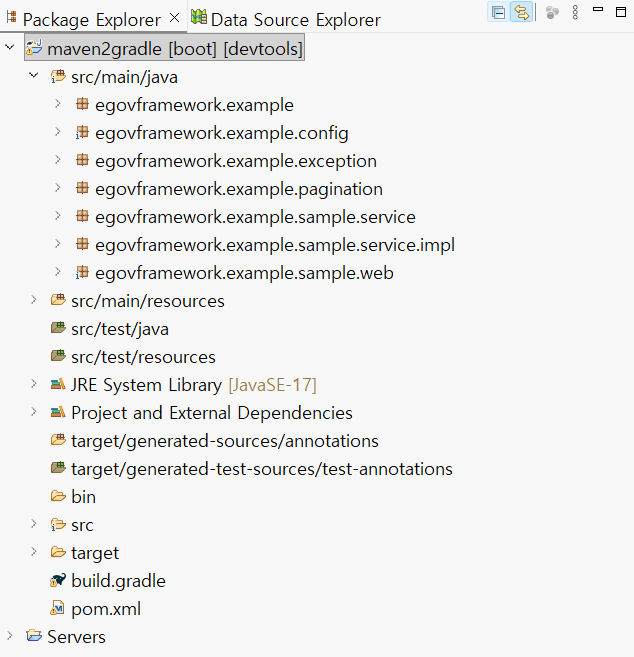Click the JRE System Library icon
634x657 pixels.
pos(58,385)
